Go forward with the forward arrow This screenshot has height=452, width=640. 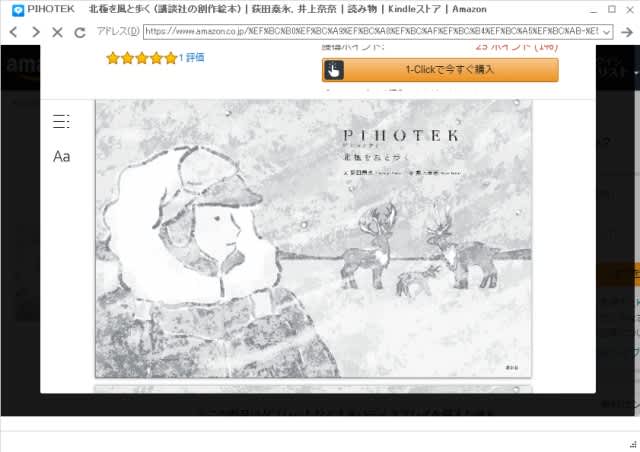click(36, 32)
